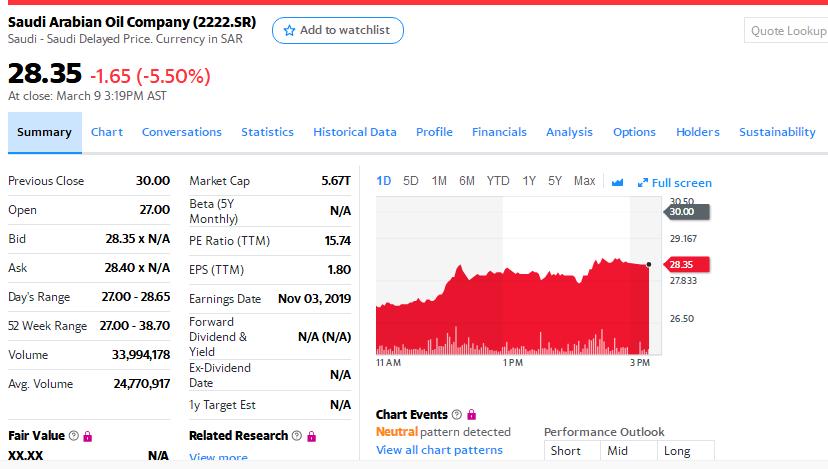Image resolution: width=828 pixels, height=469 pixels.
Task: Click the Fair Value help question icon
Action: click(74, 436)
